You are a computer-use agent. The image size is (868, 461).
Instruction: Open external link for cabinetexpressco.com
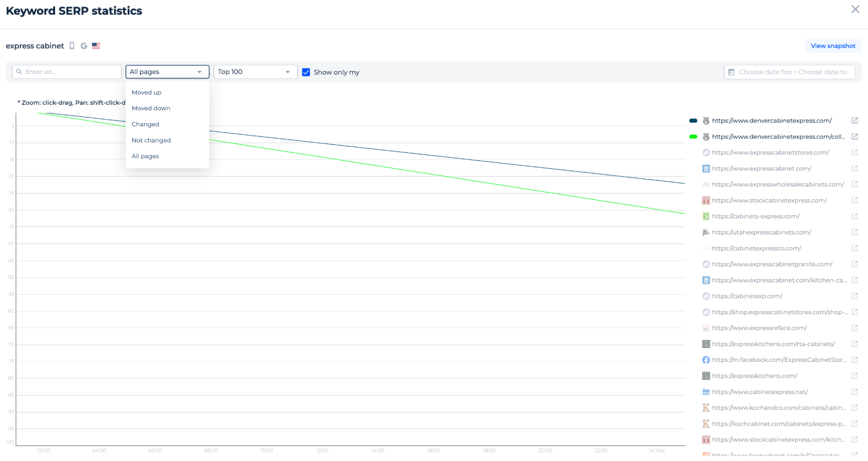[x=854, y=248]
